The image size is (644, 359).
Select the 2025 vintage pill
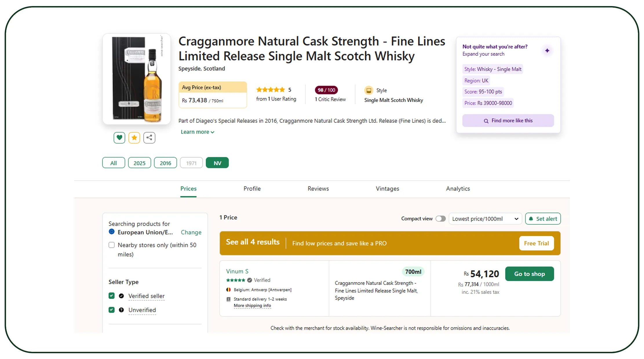pos(139,163)
